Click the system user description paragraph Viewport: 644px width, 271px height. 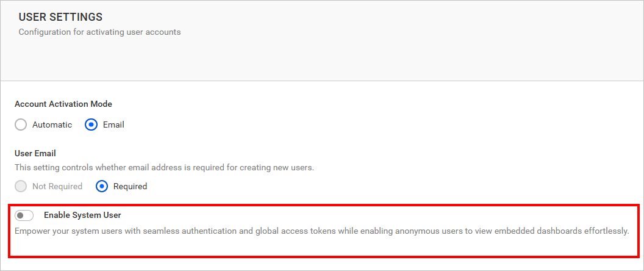tap(321, 231)
